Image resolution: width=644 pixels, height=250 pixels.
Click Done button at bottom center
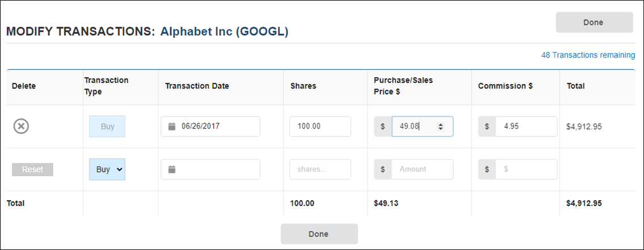pos(319,234)
